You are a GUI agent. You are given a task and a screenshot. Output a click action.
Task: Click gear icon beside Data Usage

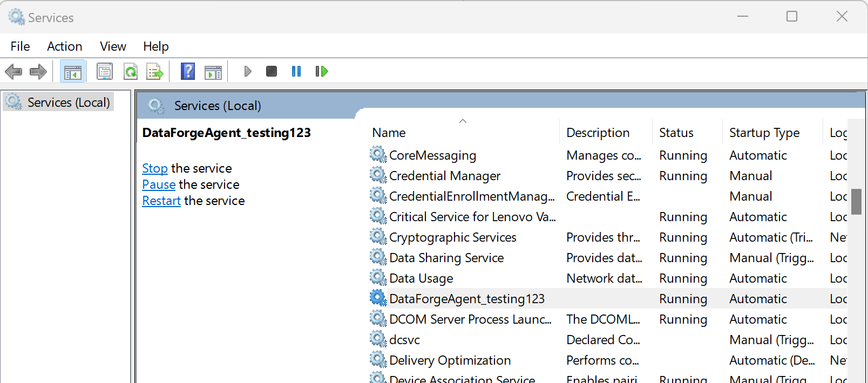tap(378, 278)
